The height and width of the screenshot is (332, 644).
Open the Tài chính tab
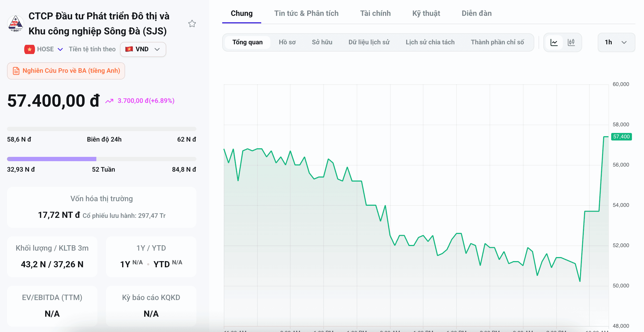pos(375,13)
